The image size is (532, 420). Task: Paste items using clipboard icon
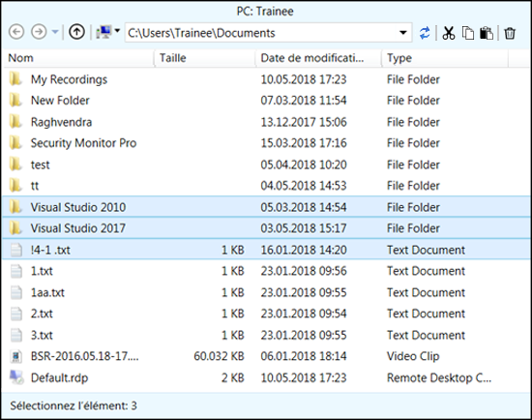point(487,33)
